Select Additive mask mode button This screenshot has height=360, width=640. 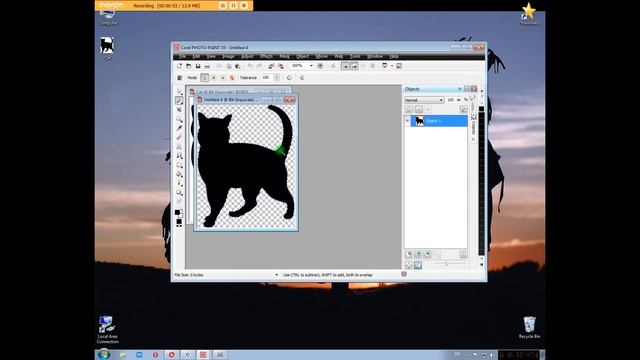pos(213,78)
